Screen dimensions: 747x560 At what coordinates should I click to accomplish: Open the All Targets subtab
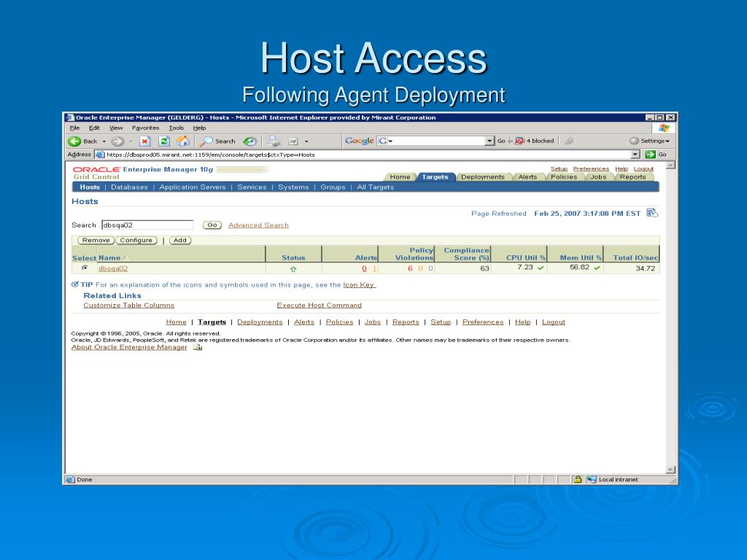pos(376,187)
